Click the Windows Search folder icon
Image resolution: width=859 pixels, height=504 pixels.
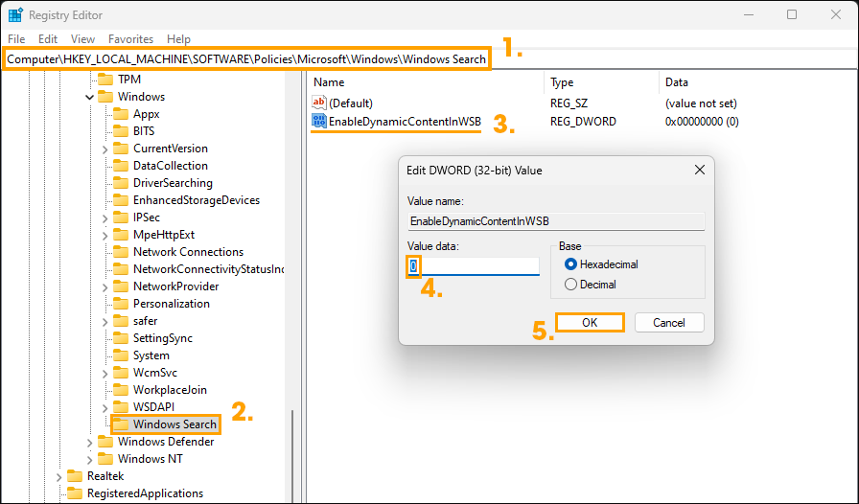(121, 424)
